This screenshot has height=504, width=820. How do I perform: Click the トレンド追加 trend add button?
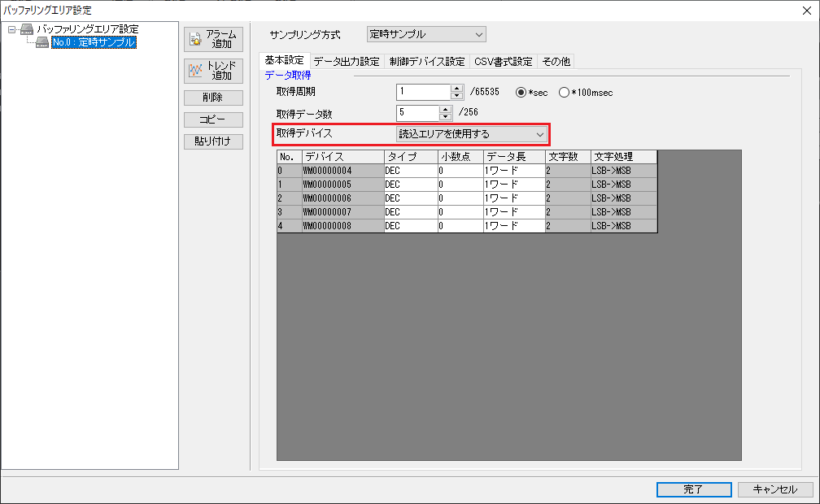pos(215,71)
